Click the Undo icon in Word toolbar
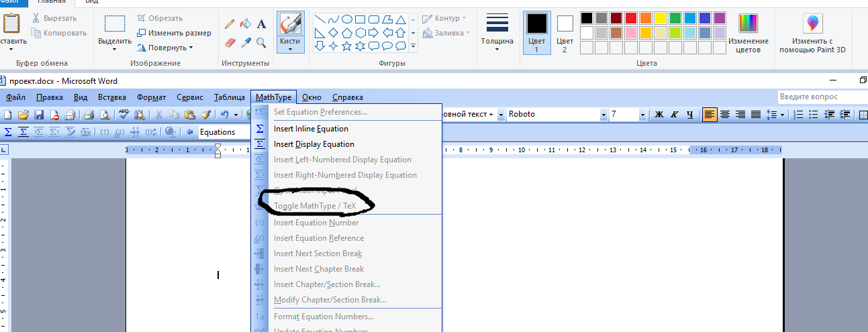 click(225, 115)
